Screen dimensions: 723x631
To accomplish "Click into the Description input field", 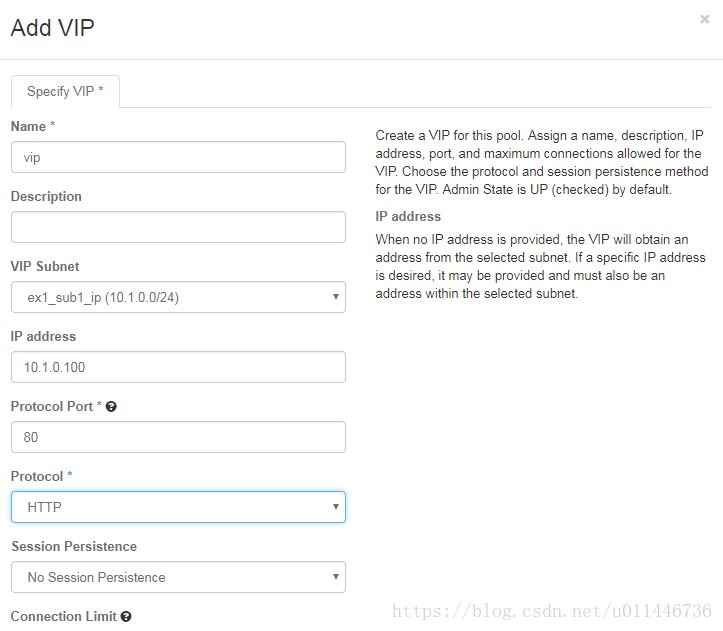I will pos(178,227).
